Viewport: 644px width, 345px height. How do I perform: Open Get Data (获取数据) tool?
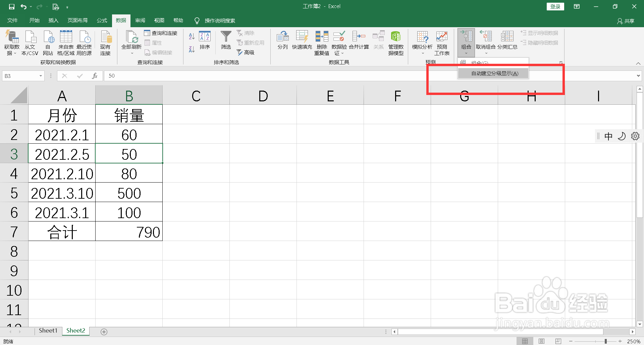(x=12, y=43)
